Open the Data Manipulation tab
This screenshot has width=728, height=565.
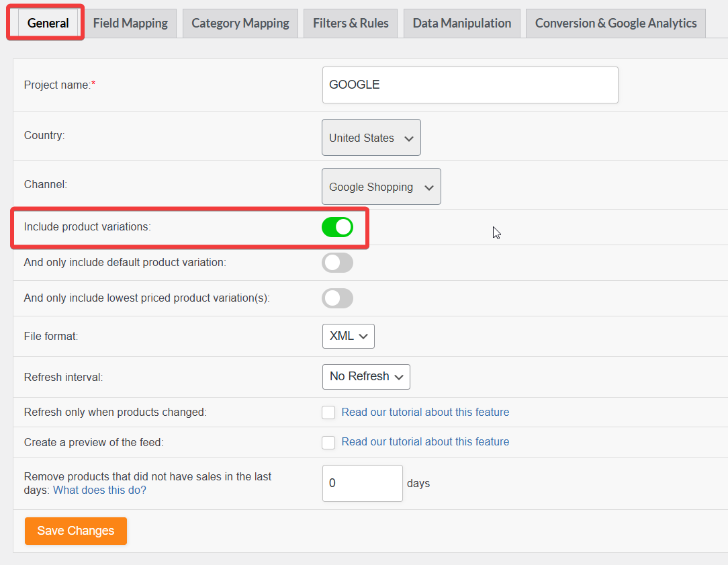[x=461, y=24]
